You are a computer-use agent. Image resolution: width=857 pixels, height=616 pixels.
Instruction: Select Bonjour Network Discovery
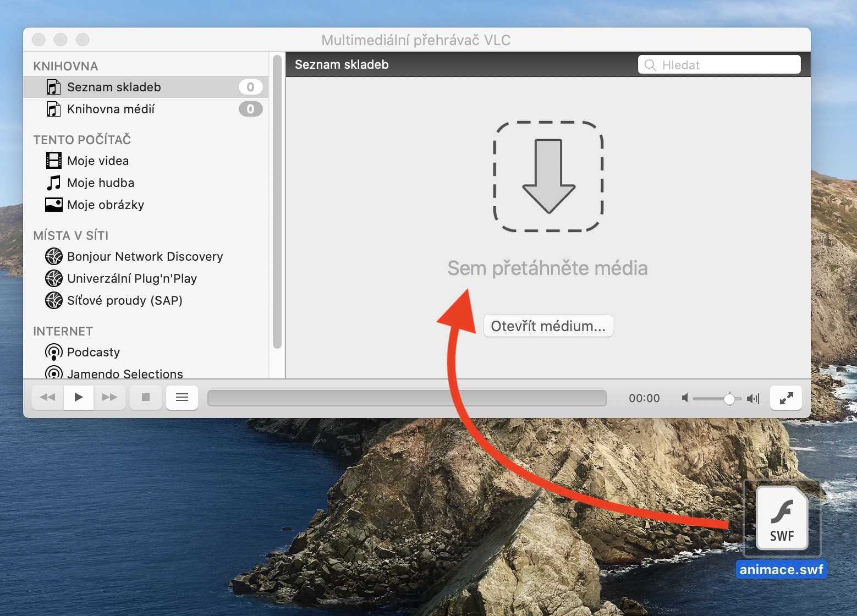146,256
